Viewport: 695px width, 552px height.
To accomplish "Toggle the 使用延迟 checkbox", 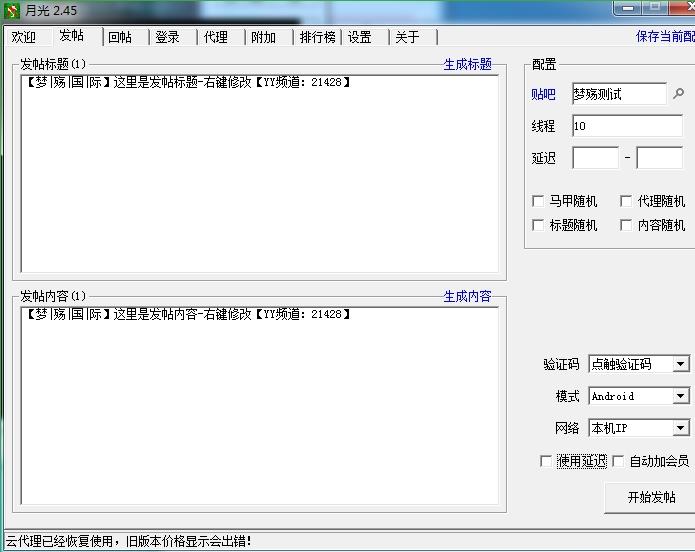I will coord(546,461).
